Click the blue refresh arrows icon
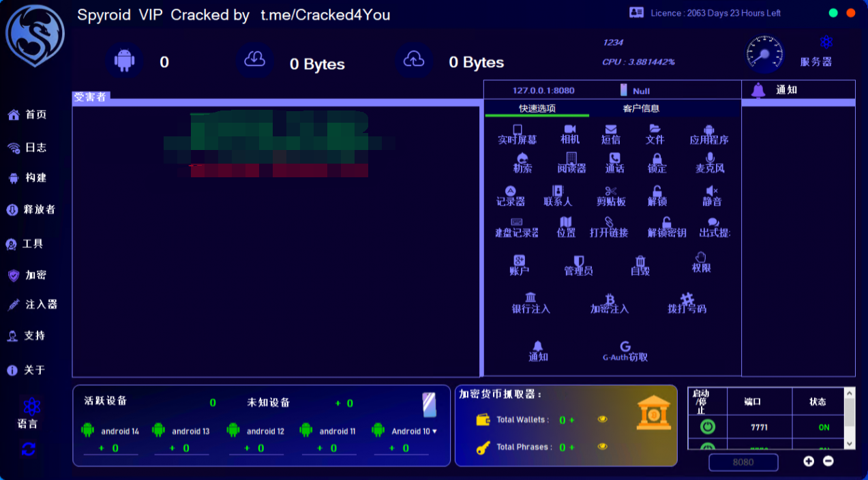Image resolution: width=868 pixels, height=480 pixels. point(29,449)
